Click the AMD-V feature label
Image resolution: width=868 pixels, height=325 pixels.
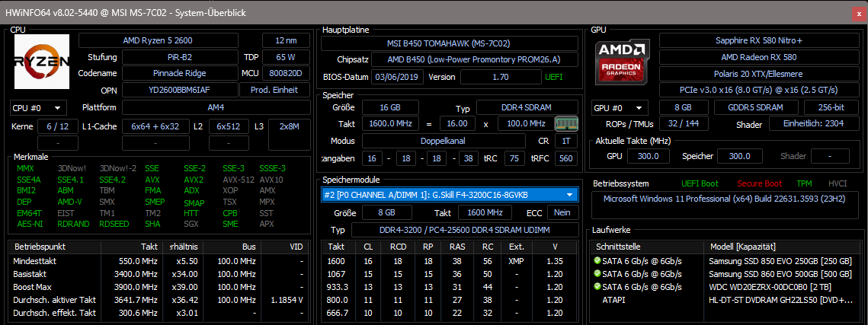point(70,202)
